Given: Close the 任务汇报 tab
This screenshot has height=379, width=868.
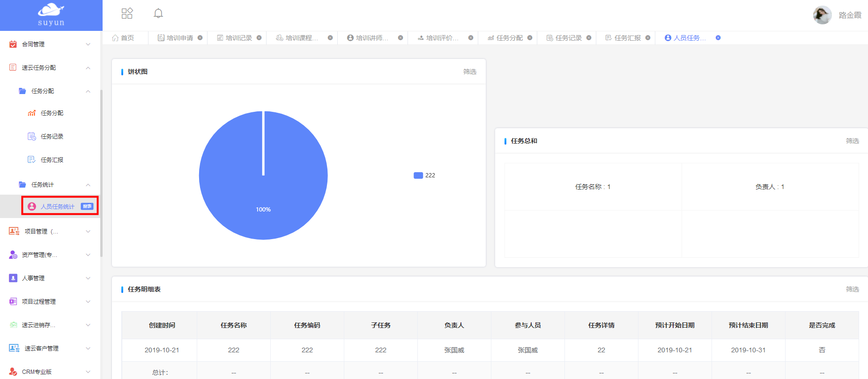Looking at the screenshot, I should 648,38.
